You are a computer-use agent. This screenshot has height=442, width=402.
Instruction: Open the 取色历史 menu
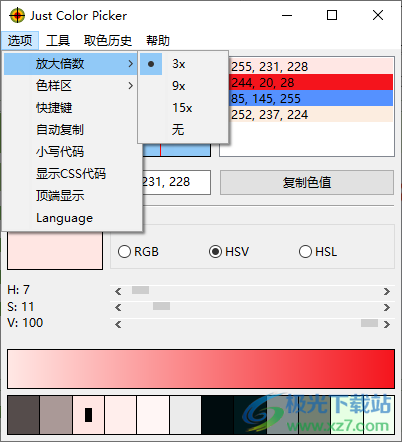click(x=108, y=41)
